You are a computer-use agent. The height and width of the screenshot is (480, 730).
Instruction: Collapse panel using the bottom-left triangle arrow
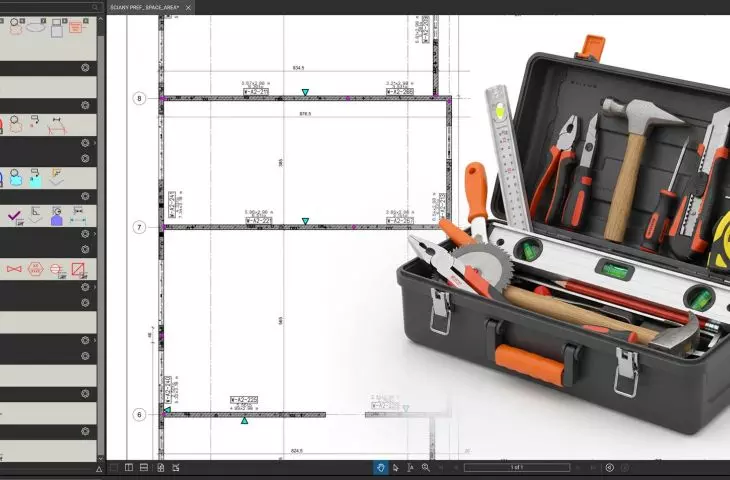click(99, 469)
